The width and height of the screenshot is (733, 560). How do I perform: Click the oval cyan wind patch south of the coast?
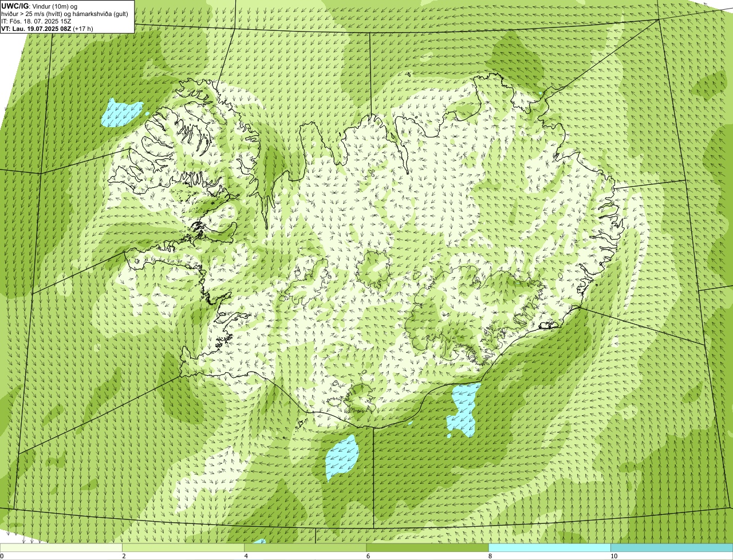point(342,457)
